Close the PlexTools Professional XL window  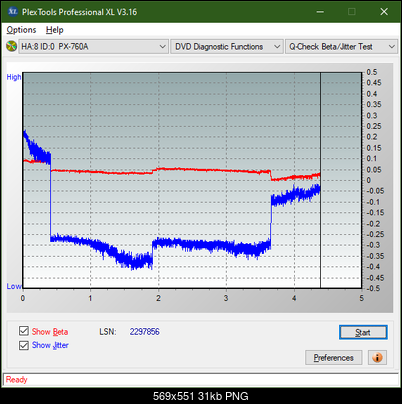click(384, 12)
